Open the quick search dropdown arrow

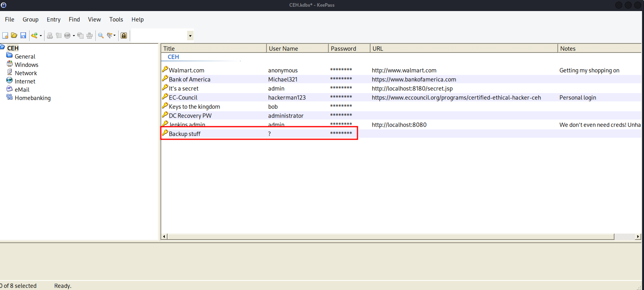point(190,36)
